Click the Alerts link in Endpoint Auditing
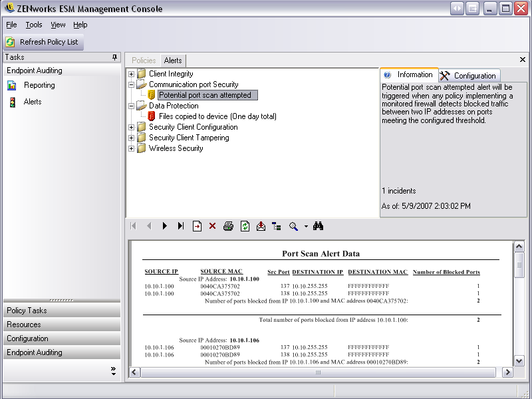Viewport: 532px width, 399px height. click(33, 102)
